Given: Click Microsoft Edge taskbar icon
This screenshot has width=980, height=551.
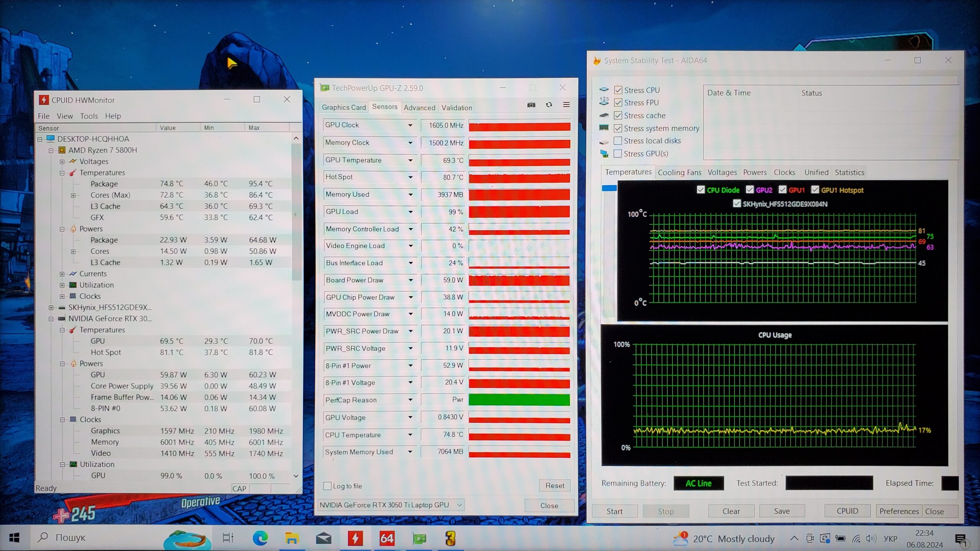Looking at the screenshot, I should point(260,538).
